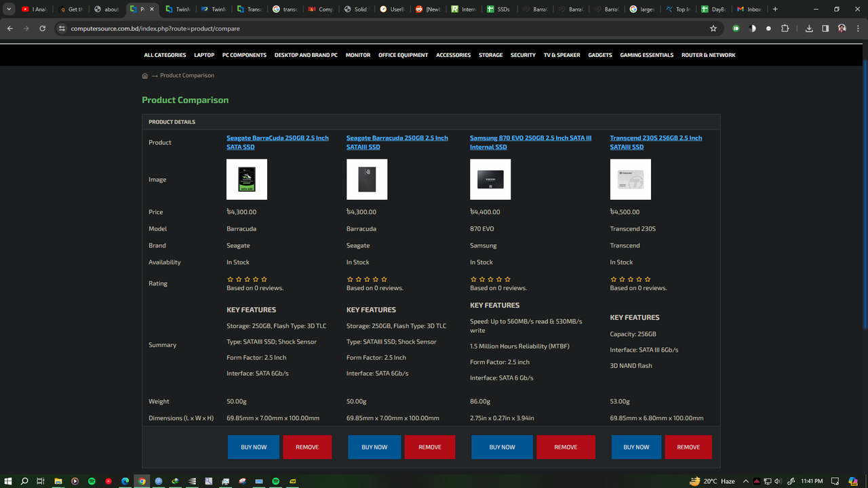The height and width of the screenshot is (488, 868).
Task: Click the Chrome icon in the taskbar
Action: click(142, 481)
